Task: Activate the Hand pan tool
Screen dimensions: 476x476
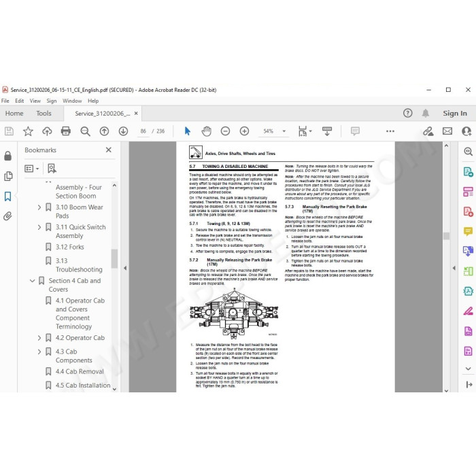Action: [207, 131]
